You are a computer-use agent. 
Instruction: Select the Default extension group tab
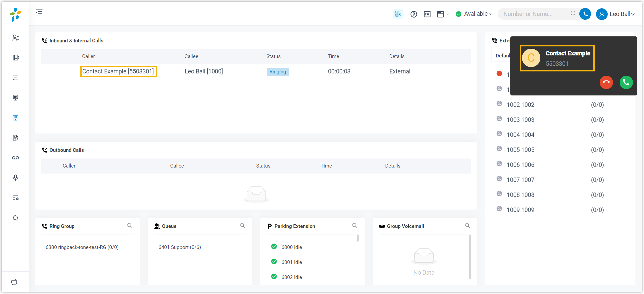pyautogui.click(x=502, y=56)
